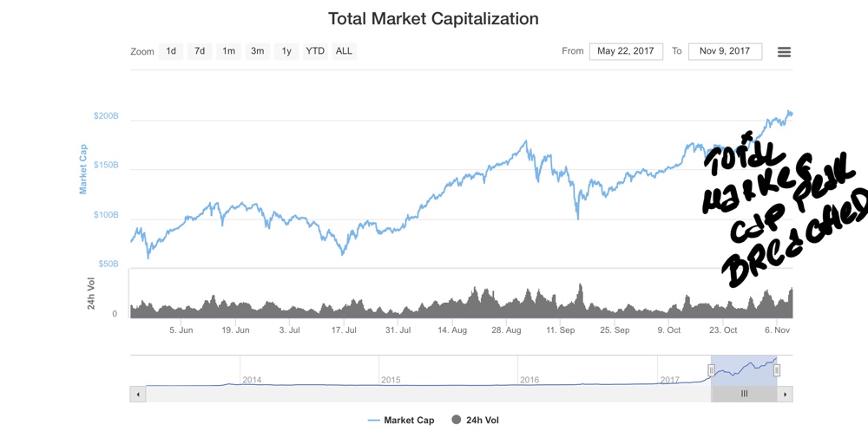Screen dimensions: 868x431
Task: Click the From date field
Action: click(x=626, y=51)
